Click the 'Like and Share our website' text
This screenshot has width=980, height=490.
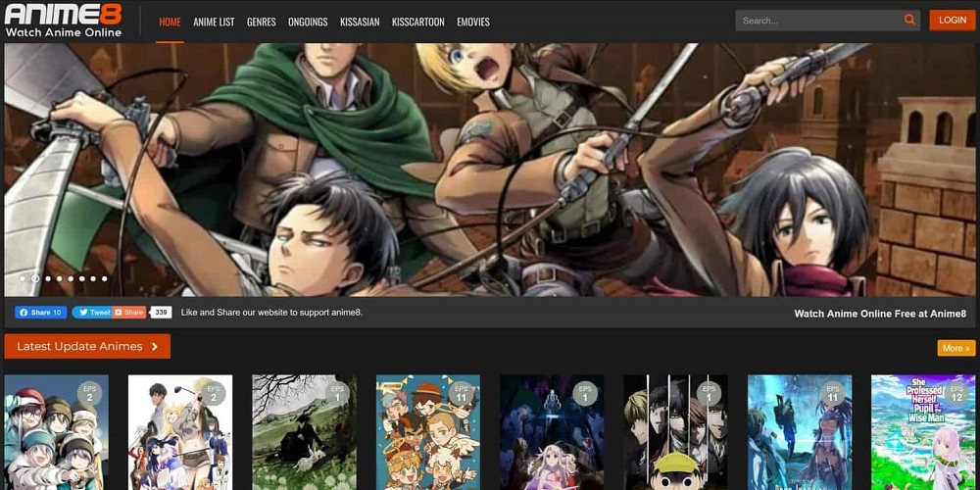click(x=271, y=313)
